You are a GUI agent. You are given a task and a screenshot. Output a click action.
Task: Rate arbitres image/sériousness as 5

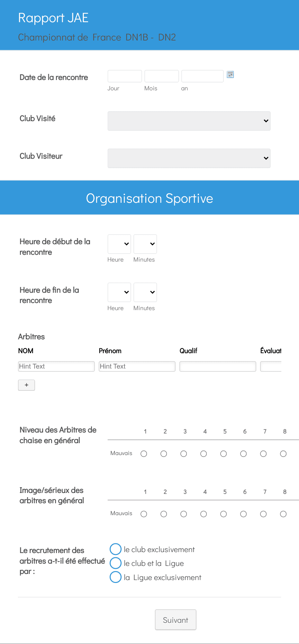(223, 514)
